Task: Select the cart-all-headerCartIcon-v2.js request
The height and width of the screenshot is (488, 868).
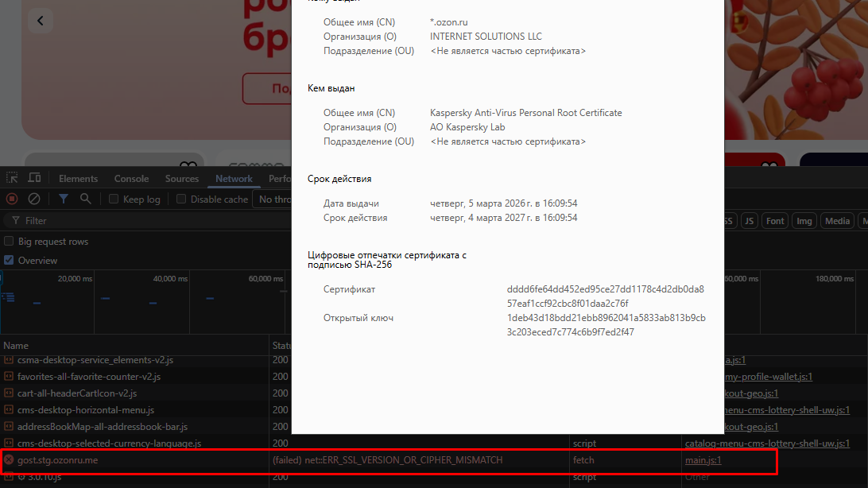Action: coord(77,393)
